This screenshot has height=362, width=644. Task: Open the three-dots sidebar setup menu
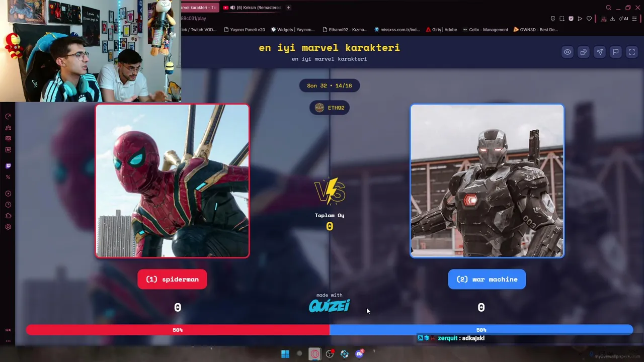click(8, 341)
